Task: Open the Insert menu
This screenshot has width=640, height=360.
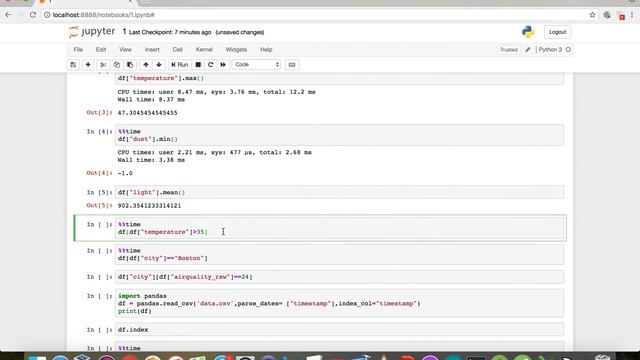Action: pos(152,49)
